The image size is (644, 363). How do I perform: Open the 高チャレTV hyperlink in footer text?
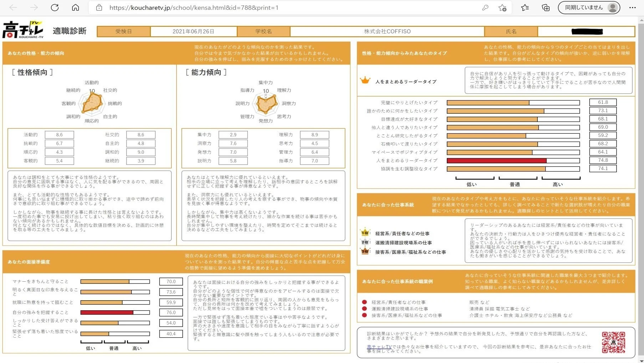click(x=379, y=347)
